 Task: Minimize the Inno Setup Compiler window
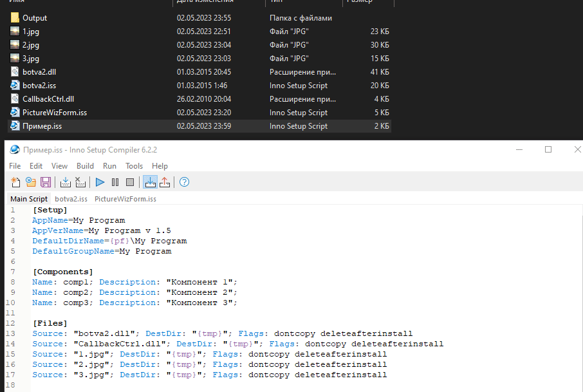pyautogui.click(x=519, y=149)
